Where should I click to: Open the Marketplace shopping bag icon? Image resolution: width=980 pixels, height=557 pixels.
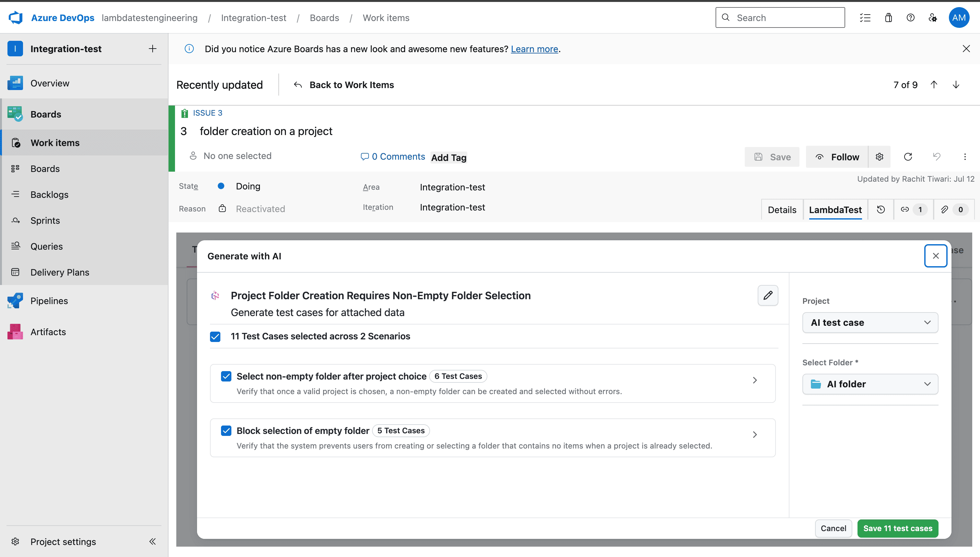pyautogui.click(x=889, y=17)
